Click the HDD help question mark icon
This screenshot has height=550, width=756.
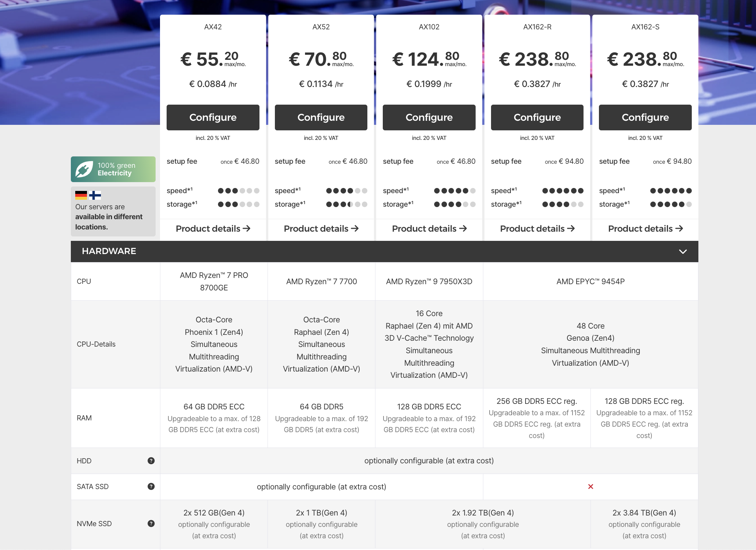[x=151, y=461]
